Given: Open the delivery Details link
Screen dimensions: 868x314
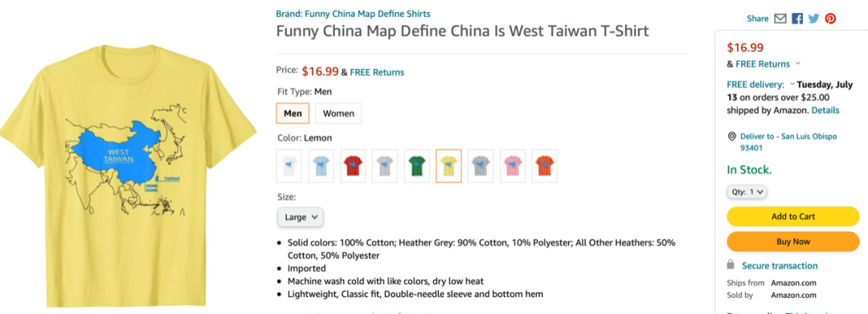Looking at the screenshot, I should 825,110.
